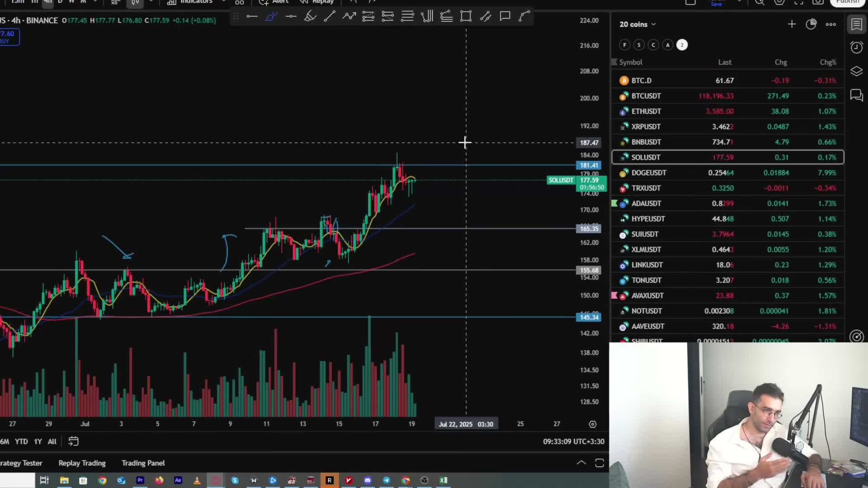Viewport: 868px width, 488px height.
Task: Open the Go To date calendar icon
Action: (x=73, y=441)
